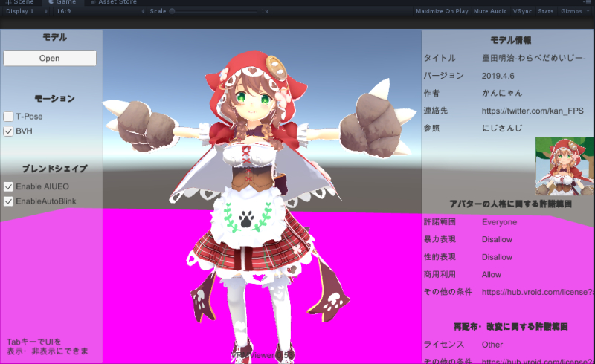Click the モデル情報 heading
Screen dimensions: 595x364
point(510,40)
